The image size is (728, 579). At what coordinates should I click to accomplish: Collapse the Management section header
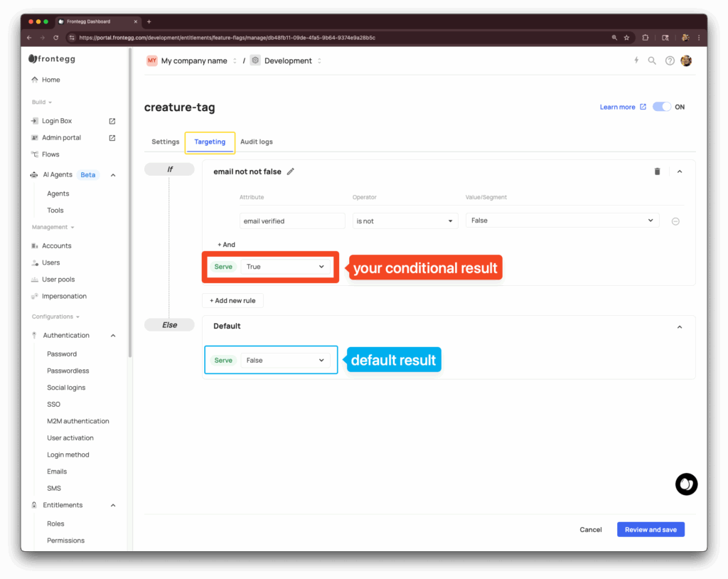[x=53, y=227]
